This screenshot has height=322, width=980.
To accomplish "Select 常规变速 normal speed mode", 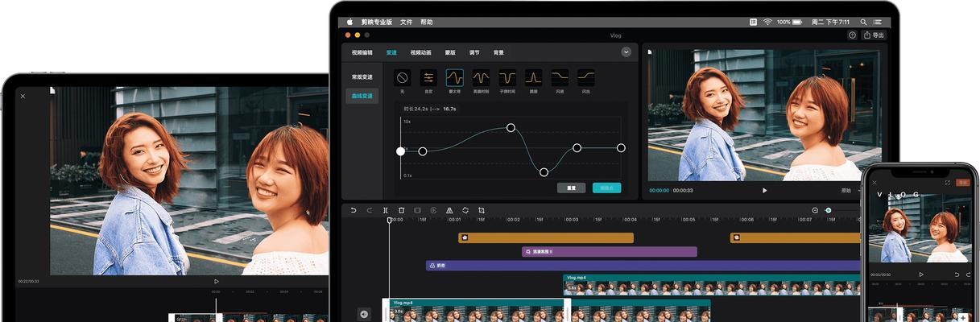I will pos(362,77).
